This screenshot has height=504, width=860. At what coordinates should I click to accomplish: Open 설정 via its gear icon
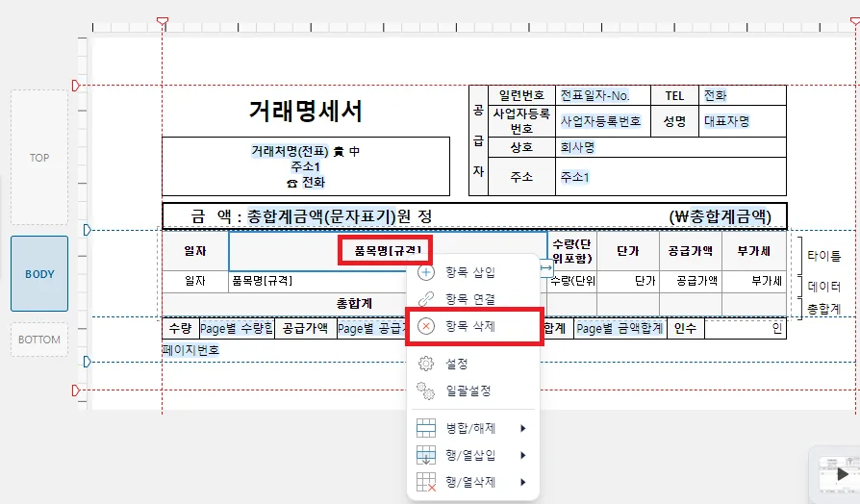[426, 364]
